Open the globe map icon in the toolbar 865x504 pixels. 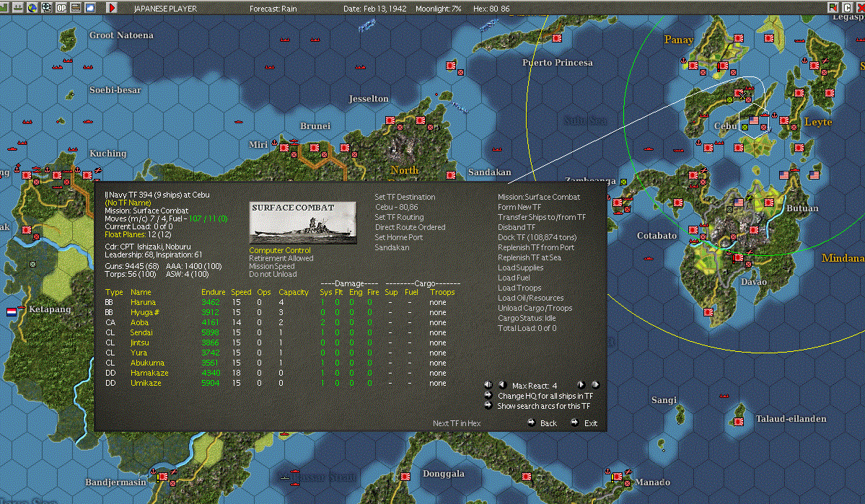32,8
